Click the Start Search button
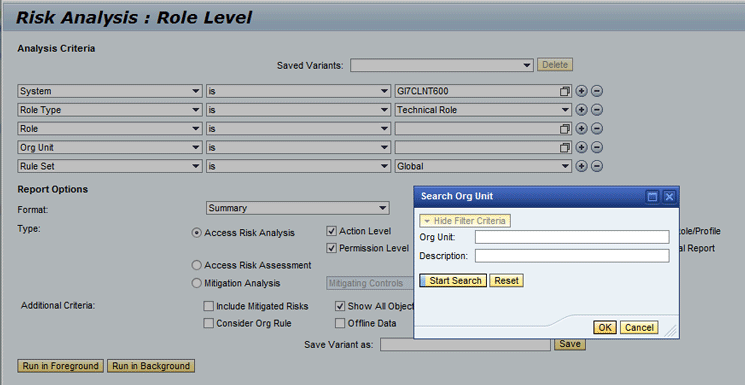745x385 pixels. click(x=453, y=280)
